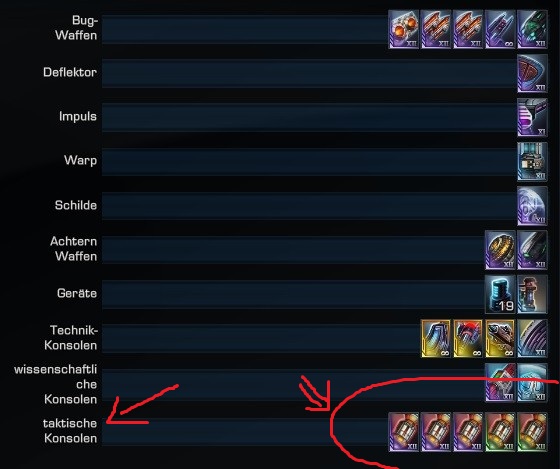This screenshot has height=469, width=560.
Task: Select the battery with count 19
Action: (x=500, y=294)
